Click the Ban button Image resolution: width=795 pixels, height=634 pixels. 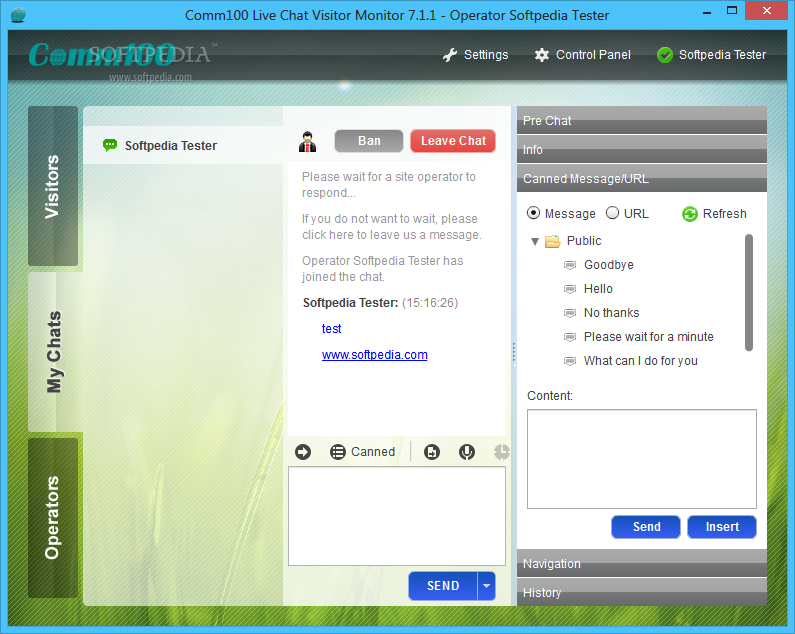pyautogui.click(x=369, y=141)
